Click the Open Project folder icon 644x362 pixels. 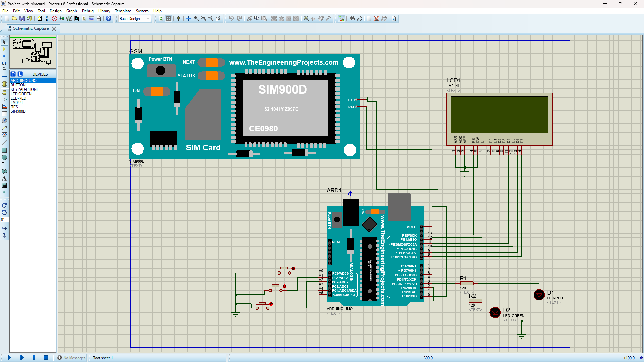click(14, 19)
